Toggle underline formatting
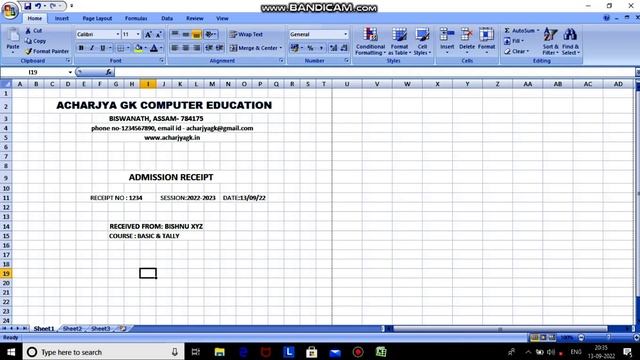640x360 pixels. [102, 48]
